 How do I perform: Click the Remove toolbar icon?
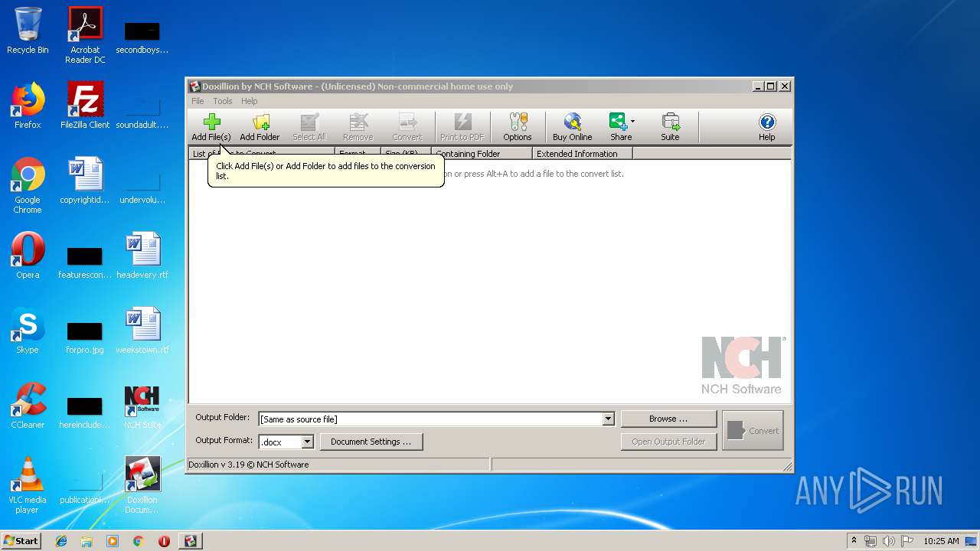[x=358, y=127]
